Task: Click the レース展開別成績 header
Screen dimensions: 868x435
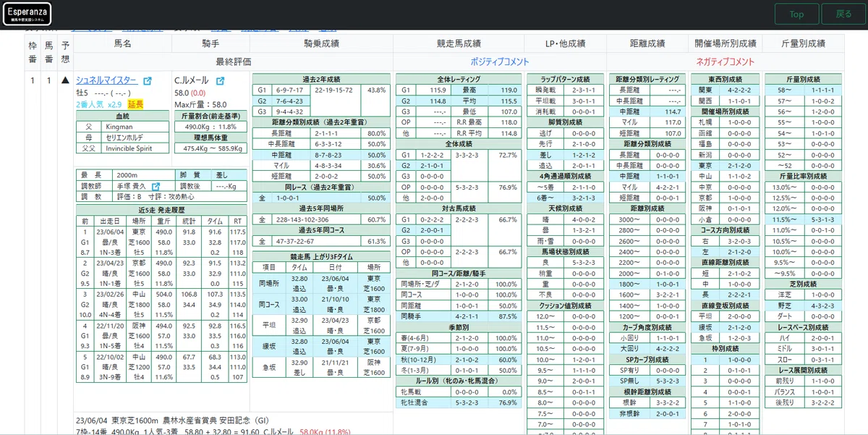Action: [x=803, y=370]
